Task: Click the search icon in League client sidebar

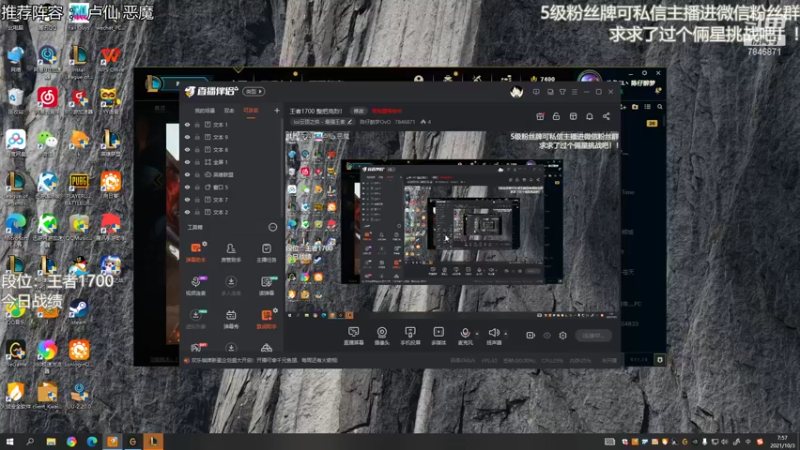Action: point(660,107)
